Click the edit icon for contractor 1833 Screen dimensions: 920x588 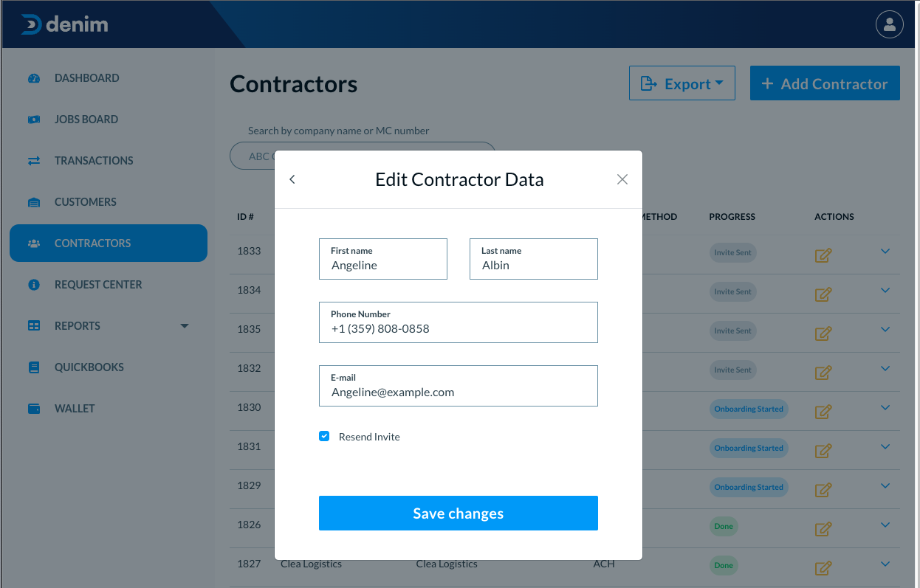coord(823,255)
